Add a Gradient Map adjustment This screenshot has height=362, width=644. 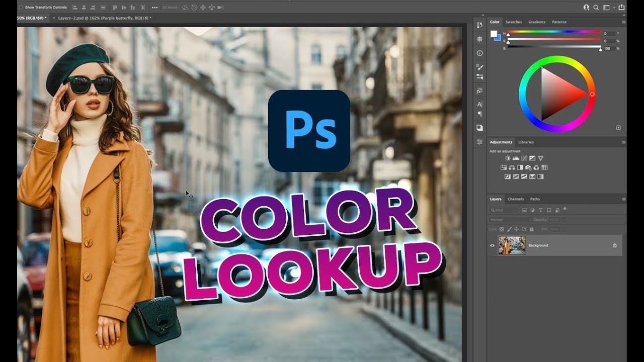click(540, 176)
